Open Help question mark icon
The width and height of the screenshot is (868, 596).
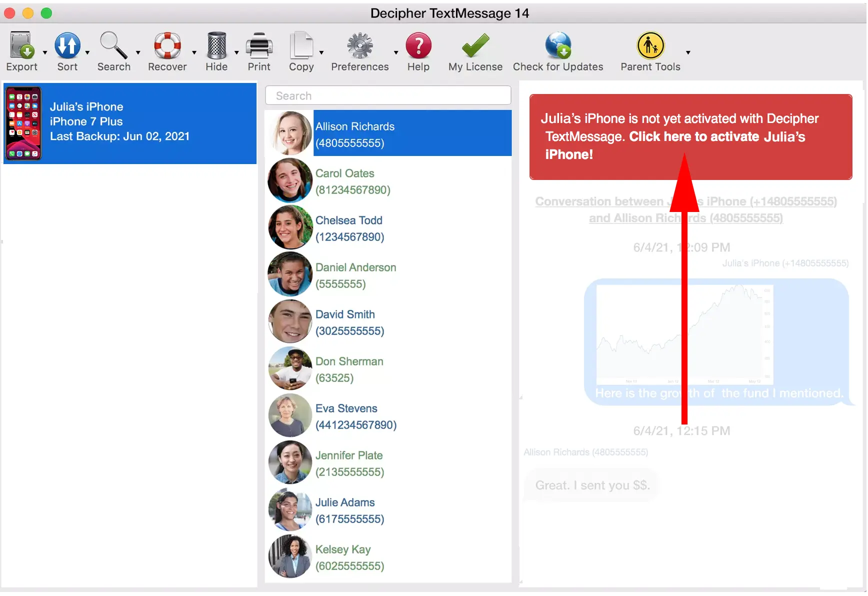click(418, 46)
